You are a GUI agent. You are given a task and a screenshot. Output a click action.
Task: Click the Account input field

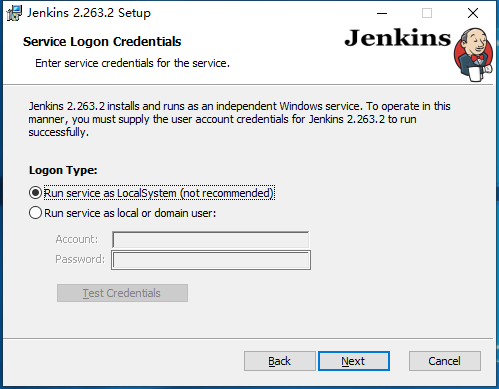(x=211, y=240)
